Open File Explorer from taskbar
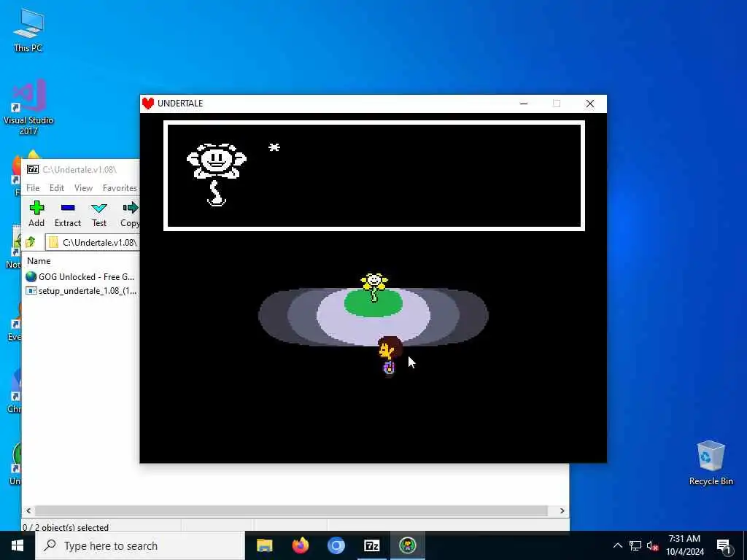 click(264, 545)
